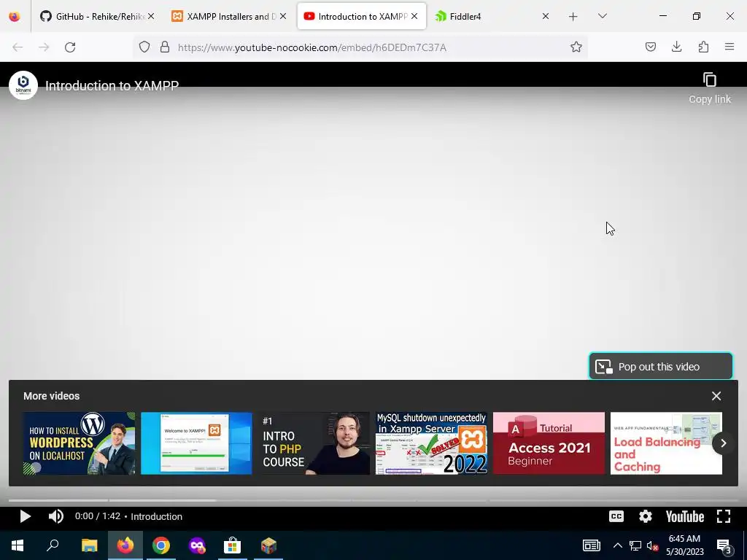Open tracking protection shield icon
Viewport: 747px width, 560px height.
pyautogui.click(x=144, y=47)
